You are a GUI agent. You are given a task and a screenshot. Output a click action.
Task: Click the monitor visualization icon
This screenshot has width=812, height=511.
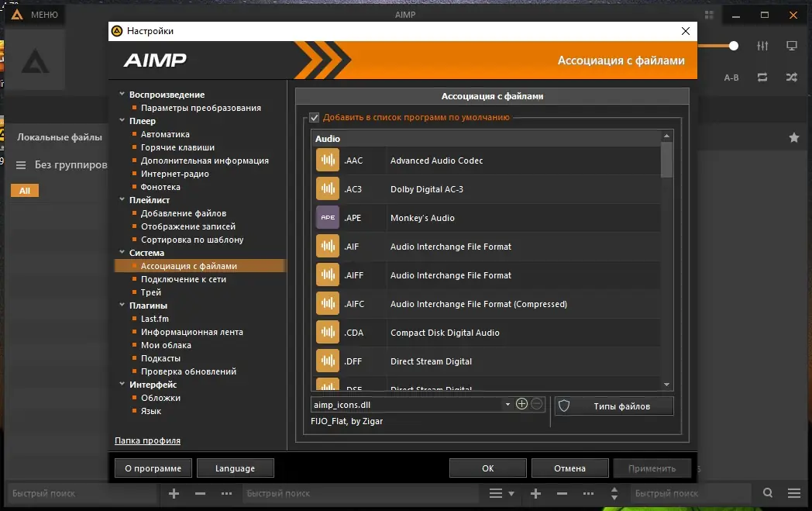[792, 46]
